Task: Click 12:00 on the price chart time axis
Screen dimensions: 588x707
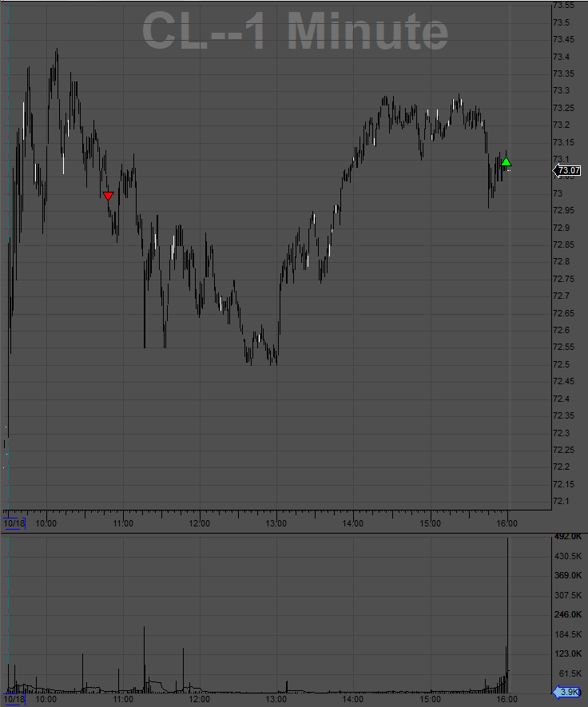Action: (199, 523)
